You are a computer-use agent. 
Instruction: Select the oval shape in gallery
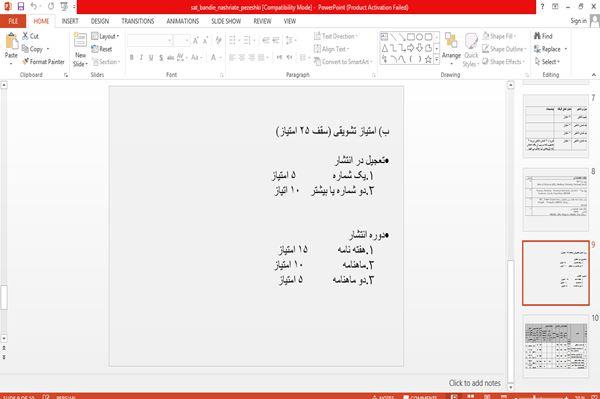[x=420, y=37]
